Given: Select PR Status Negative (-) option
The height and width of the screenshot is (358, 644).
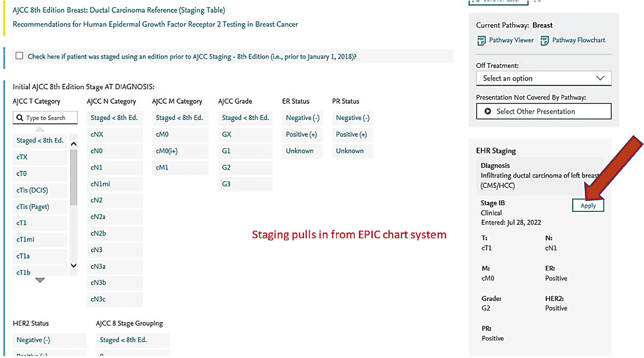Looking at the screenshot, I should [352, 118].
